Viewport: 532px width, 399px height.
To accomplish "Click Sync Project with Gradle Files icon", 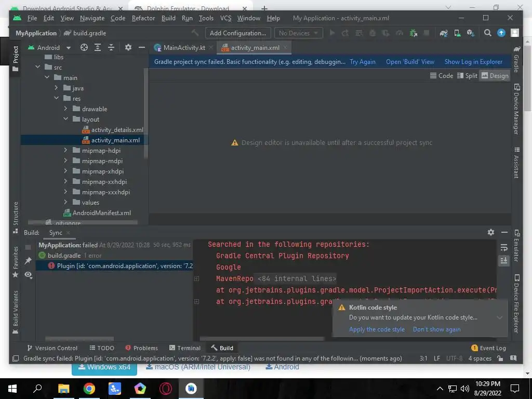I will 444,33.
